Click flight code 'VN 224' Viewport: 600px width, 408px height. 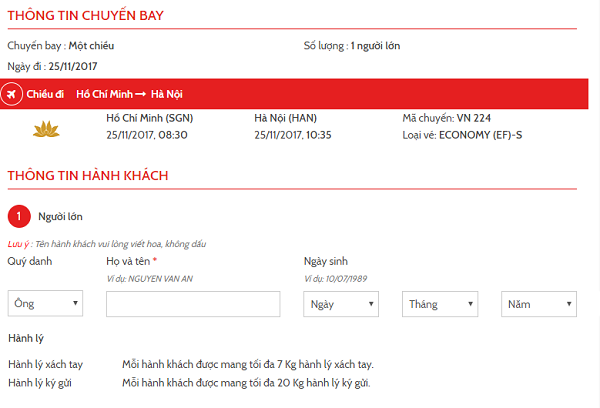[474, 118]
